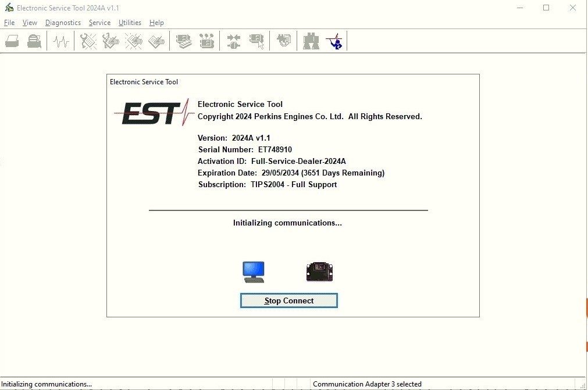Open Active Diagnostic Codes stethoscope icon
The image size is (588, 390).
tap(88, 41)
